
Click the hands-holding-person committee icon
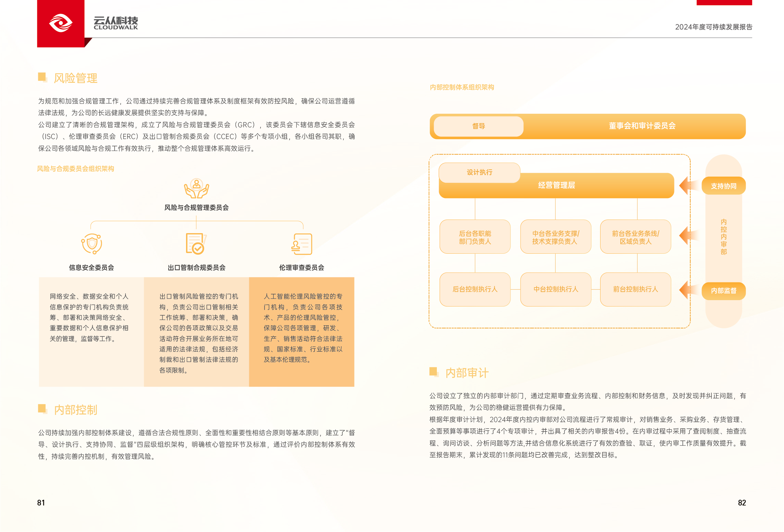tap(196, 189)
